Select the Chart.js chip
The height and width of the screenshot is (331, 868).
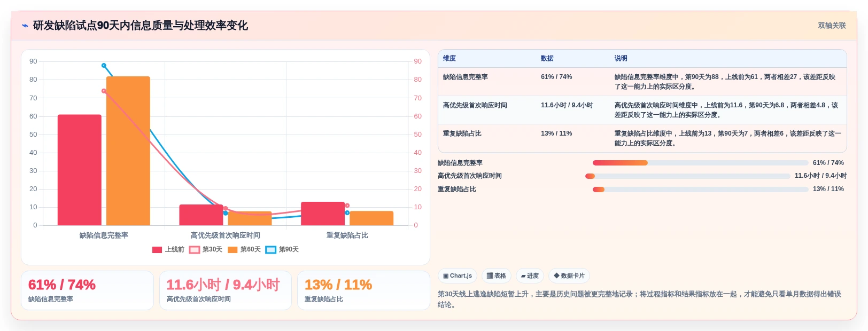click(x=458, y=276)
